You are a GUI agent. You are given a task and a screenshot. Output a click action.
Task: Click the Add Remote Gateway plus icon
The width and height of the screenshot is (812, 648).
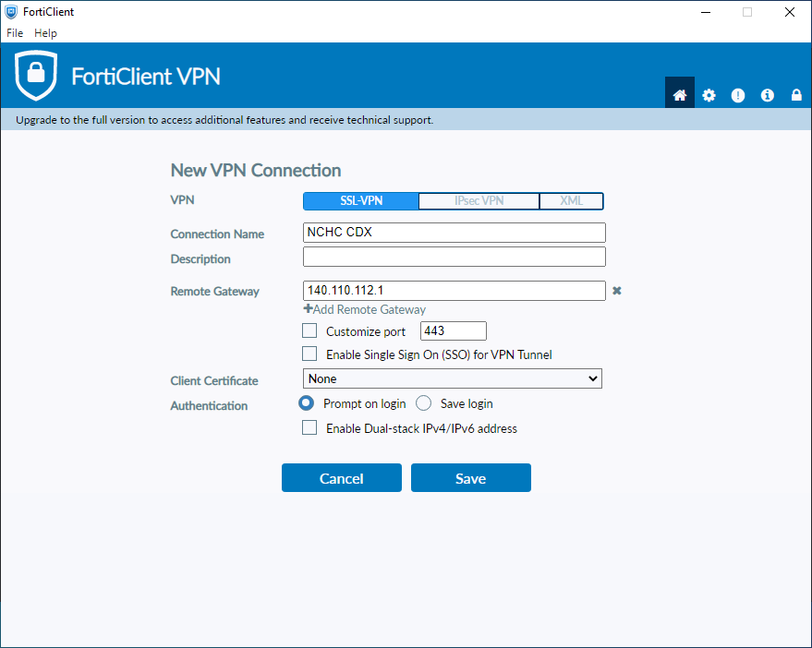click(309, 309)
